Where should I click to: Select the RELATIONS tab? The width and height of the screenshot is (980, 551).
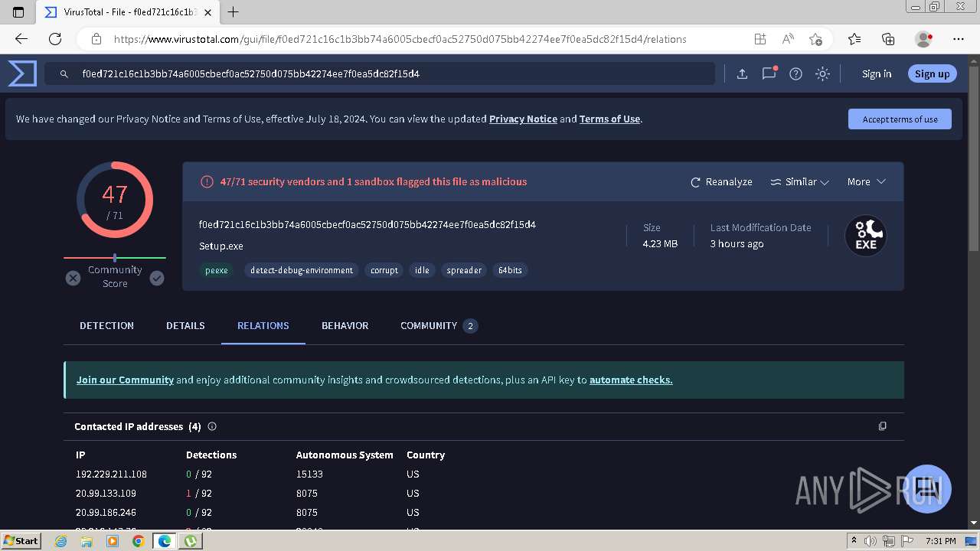(263, 325)
